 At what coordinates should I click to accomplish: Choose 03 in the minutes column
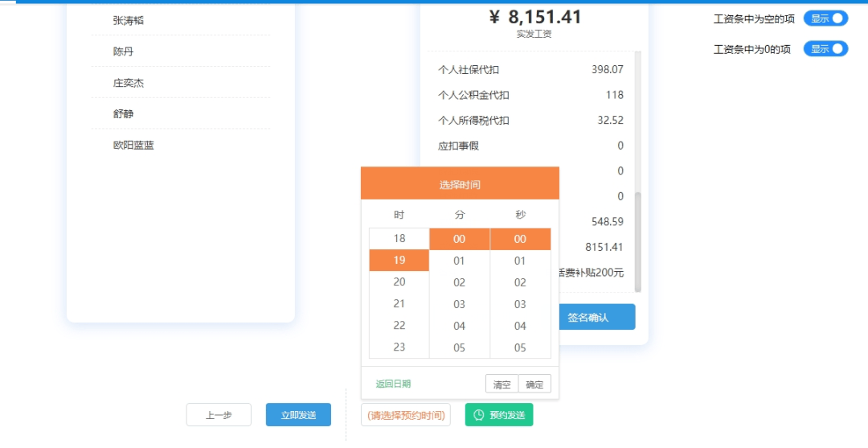pos(460,304)
